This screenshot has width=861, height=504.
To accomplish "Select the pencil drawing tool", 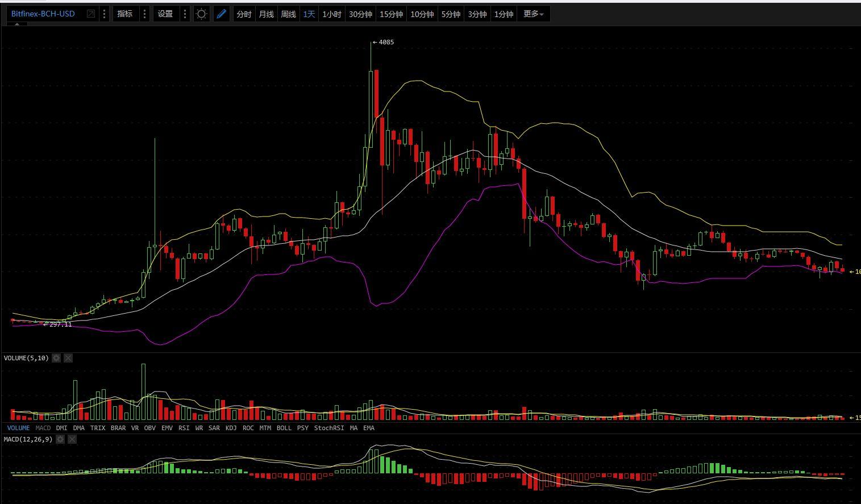I will point(222,14).
